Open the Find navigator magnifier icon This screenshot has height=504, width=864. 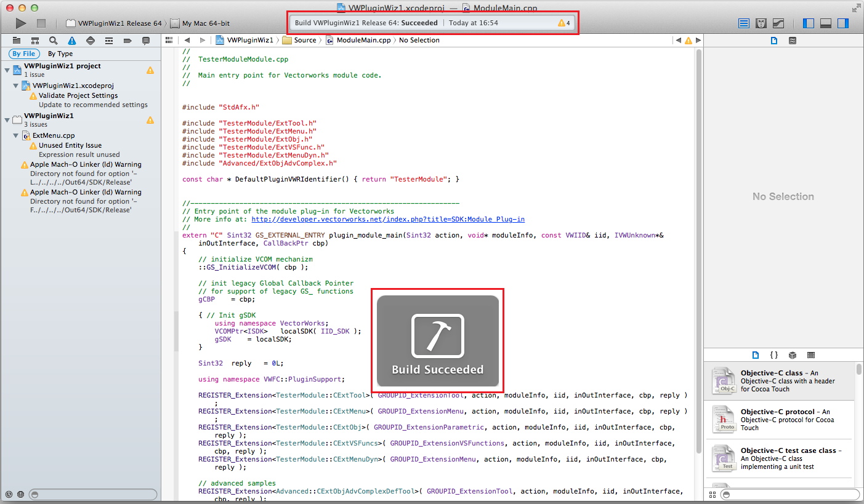(x=54, y=41)
